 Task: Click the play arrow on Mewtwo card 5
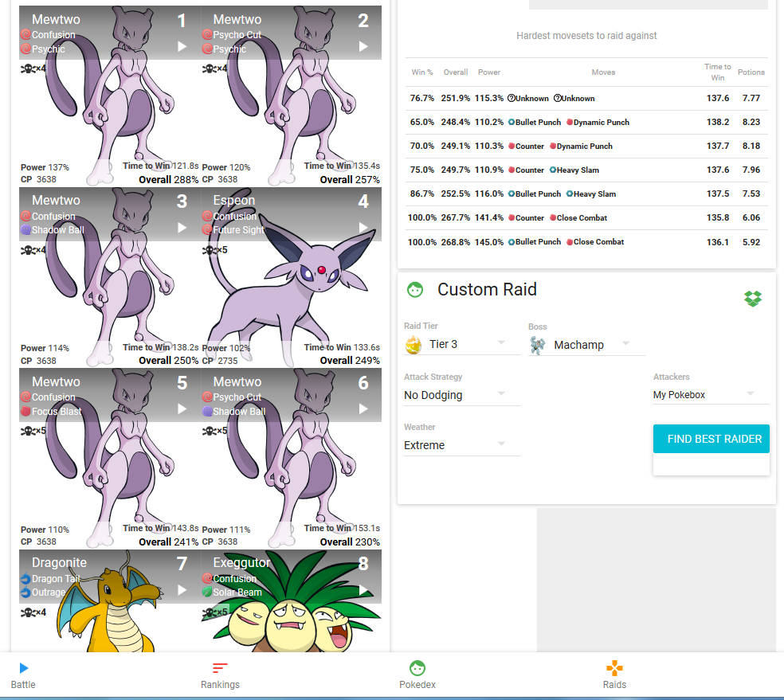coord(182,409)
